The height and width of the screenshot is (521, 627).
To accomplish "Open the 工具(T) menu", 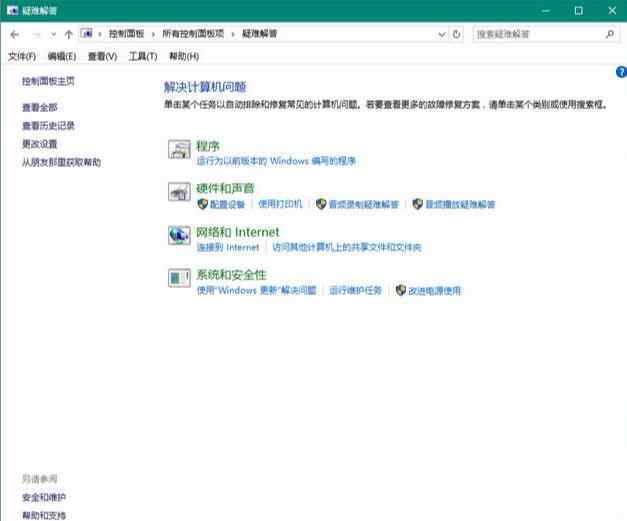I will pyautogui.click(x=143, y=56).
